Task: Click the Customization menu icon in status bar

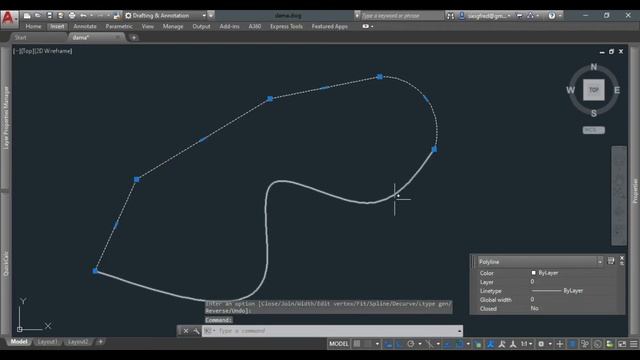Action: 633,344
